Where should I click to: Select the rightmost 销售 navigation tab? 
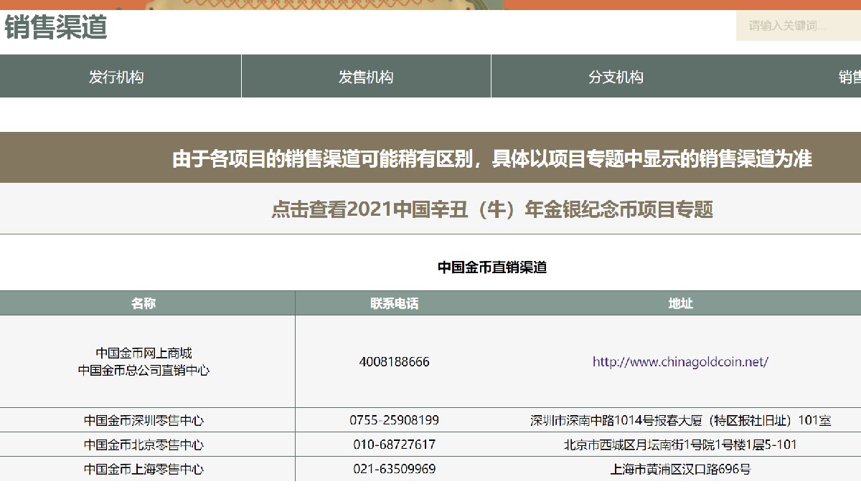point(850,77)
